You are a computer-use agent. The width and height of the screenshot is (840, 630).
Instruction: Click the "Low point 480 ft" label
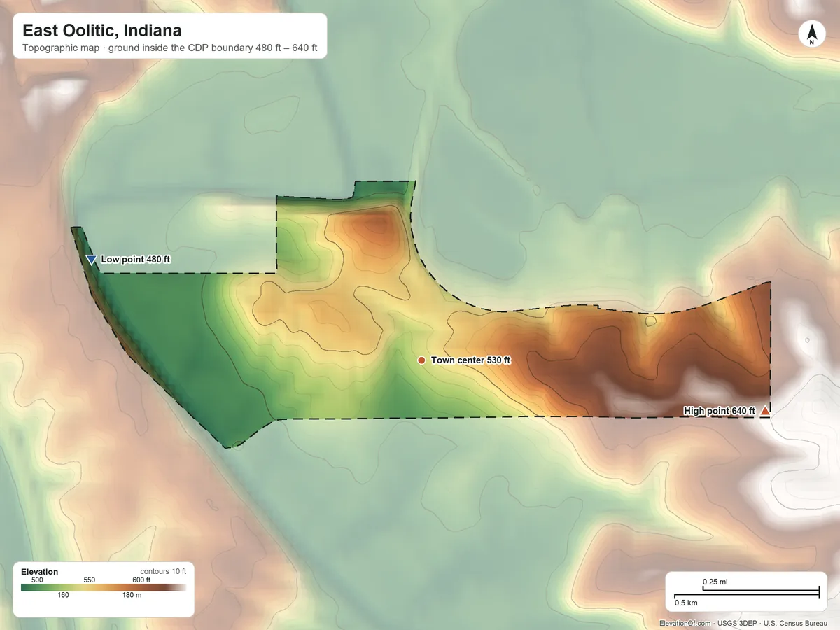[136, 260]
